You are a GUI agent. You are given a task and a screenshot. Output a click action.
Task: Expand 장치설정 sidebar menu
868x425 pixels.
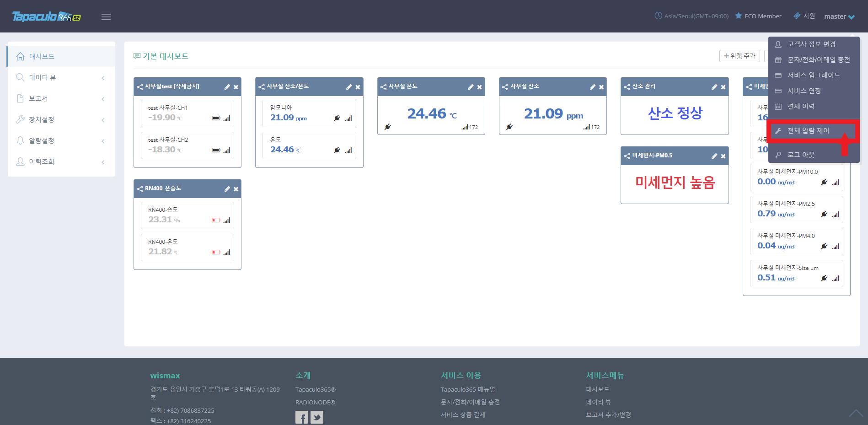[61, 120]
